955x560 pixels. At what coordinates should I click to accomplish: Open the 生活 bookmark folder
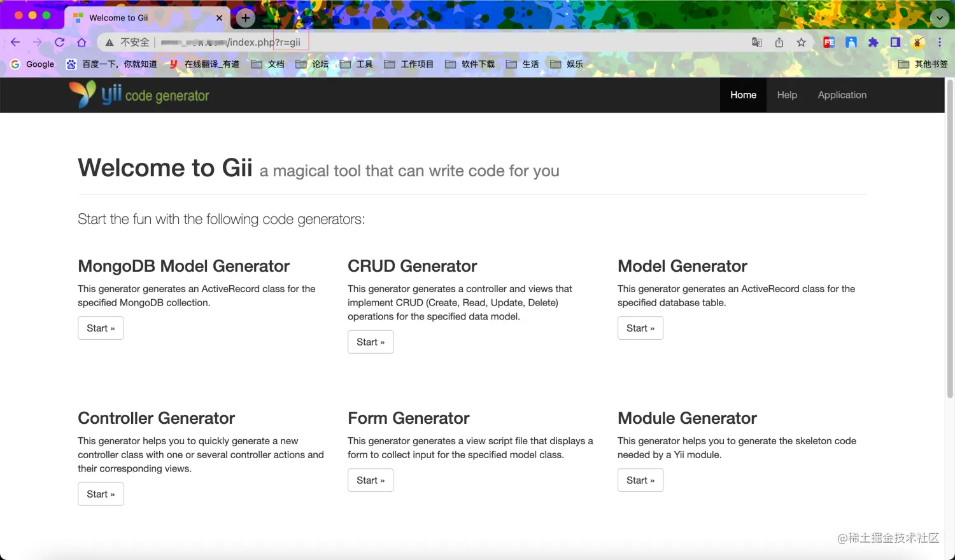pos(523,64)
